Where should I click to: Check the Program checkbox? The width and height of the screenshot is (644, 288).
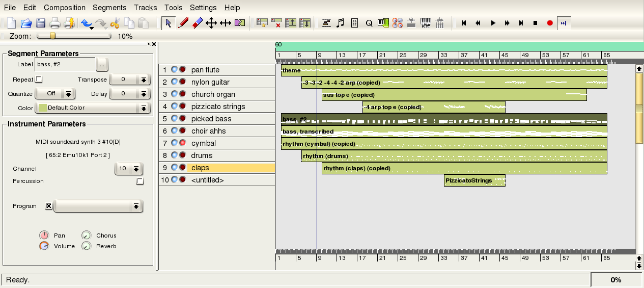pyautogui.click(x=48, y=206)
